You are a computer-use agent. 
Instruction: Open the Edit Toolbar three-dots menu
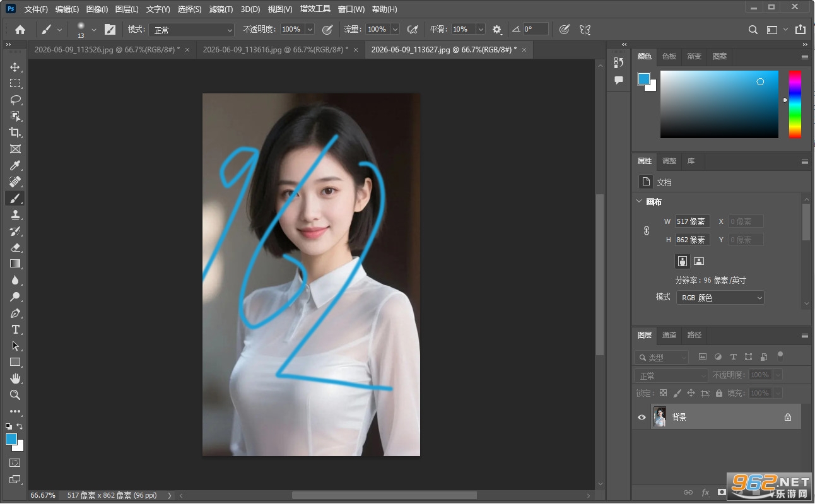click(15, 411)
